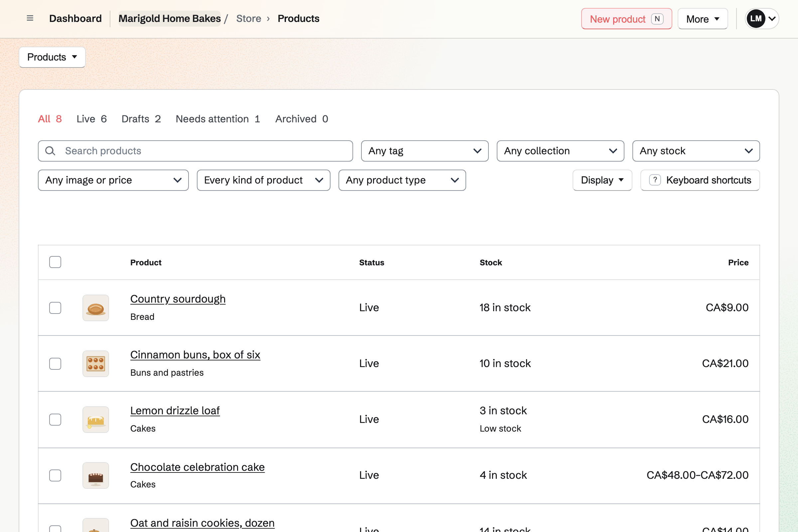
Task: Expand the Any stock filter dropdown
Action: (x=696, y=151)
